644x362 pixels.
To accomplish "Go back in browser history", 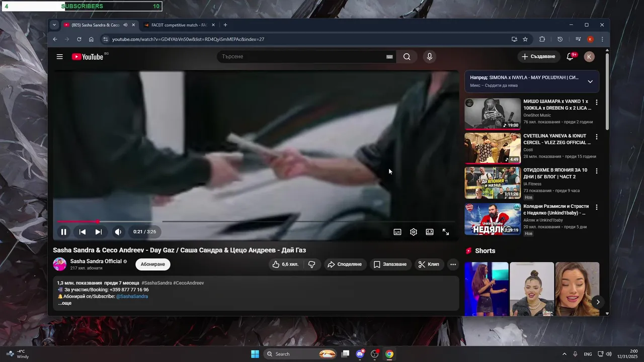I will click(x=55, y=39).
